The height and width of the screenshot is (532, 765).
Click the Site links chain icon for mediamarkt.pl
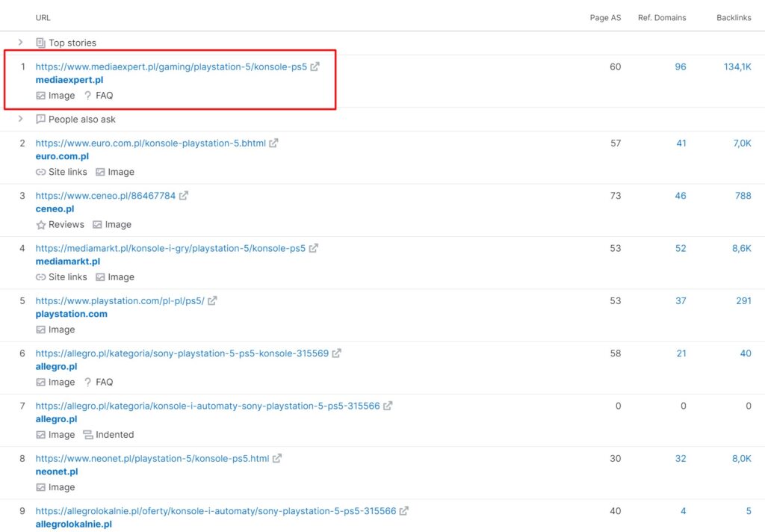[x=40, y=277]
